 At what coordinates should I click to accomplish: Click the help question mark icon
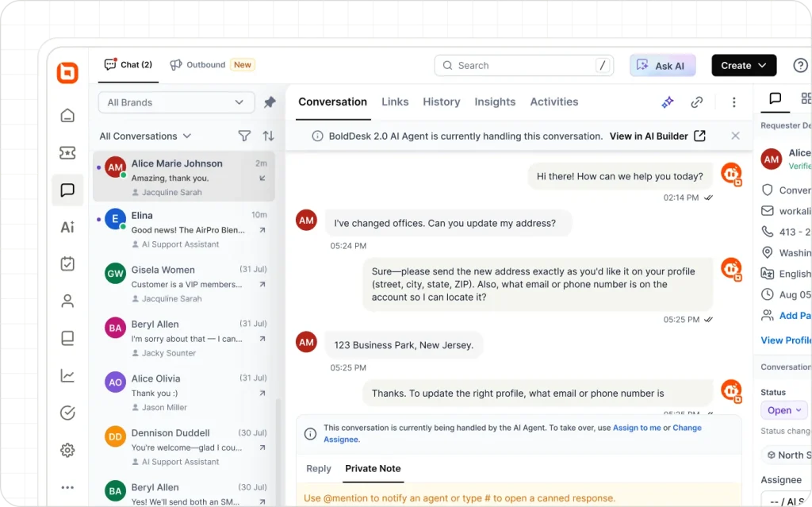click(x=800, y=65)
